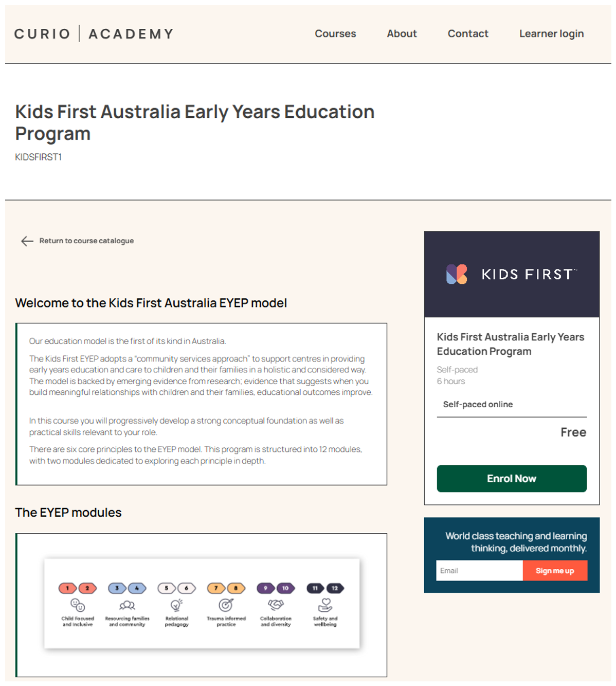
Task: Click the Safety and wellbeing heart-hand icon
Action: (x=325, y=604)
